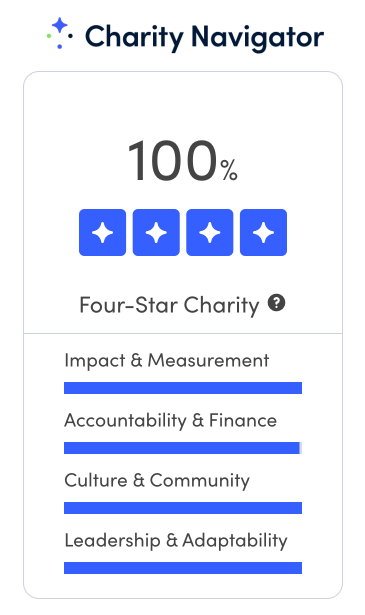
Task: Open the question mark help icon
Action: 277,303
